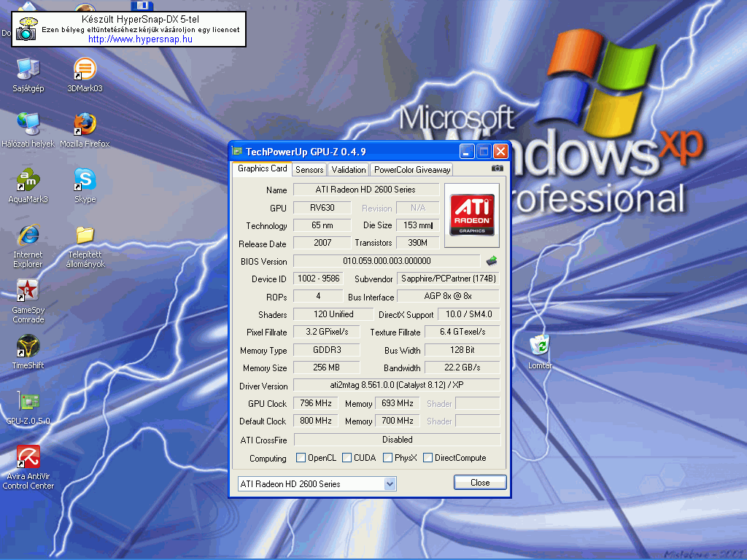Click Texture Fillrate 6.4 GTexel/s

pos(462,332)
